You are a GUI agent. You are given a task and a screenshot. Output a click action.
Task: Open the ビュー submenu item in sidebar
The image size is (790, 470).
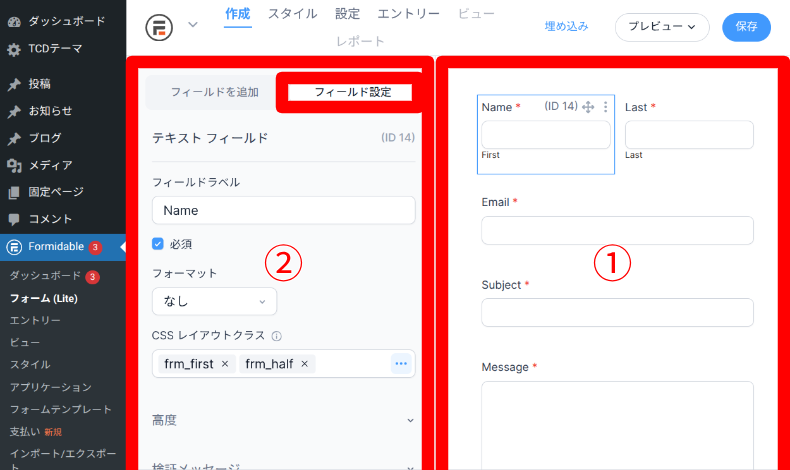click(25, 343)
